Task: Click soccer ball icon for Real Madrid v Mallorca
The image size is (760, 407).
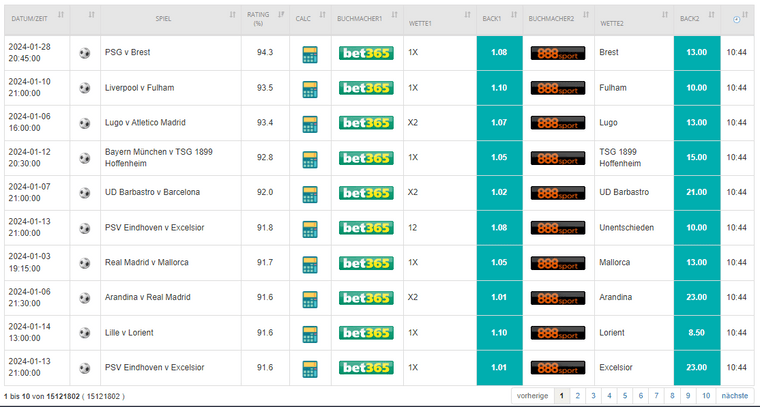Action: pyautogui.click(x=85, y=263)
